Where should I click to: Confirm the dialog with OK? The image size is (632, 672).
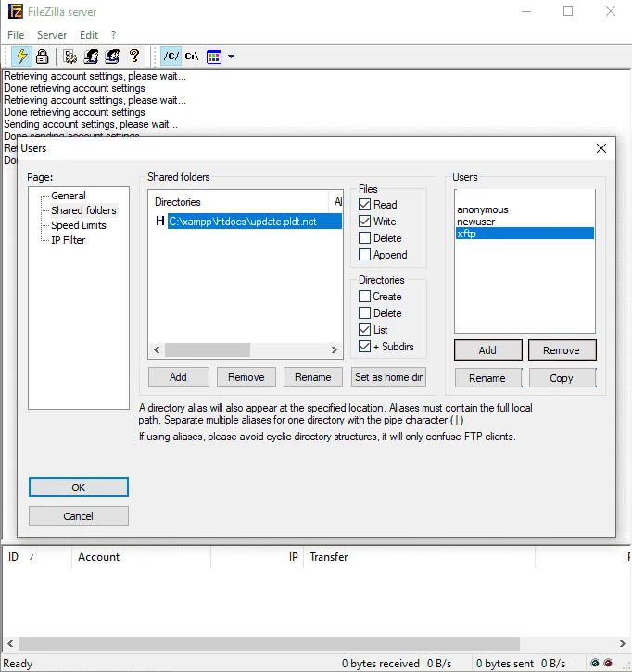(x=79, y=488)
